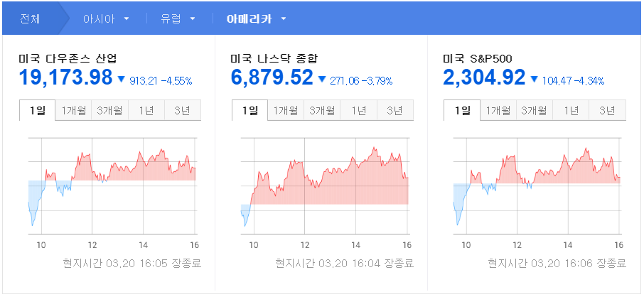This screenshot has height=297, width=644.
Task: Open the 아시아 region dropdown
Action: point(106,19)
